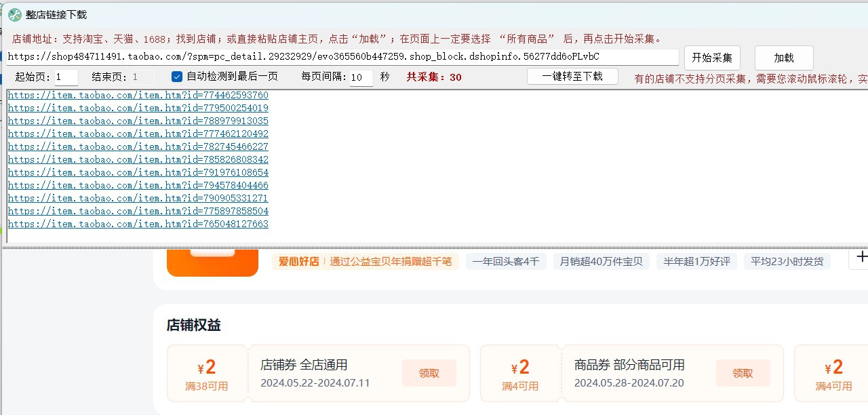
Task: Open item link id=790905331271
Action: [x=138, y=199]
